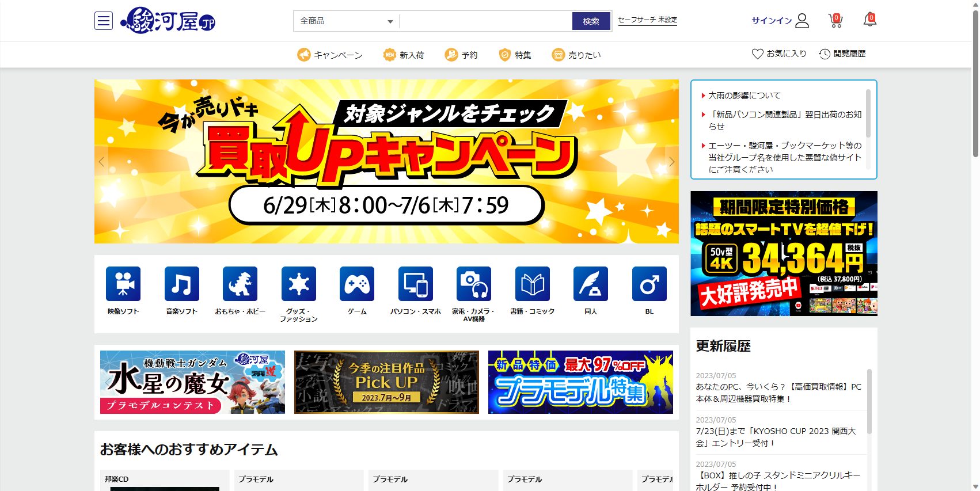980x491 pixels.
Task: Open the shopping cart icon
Action: (835, 21)
